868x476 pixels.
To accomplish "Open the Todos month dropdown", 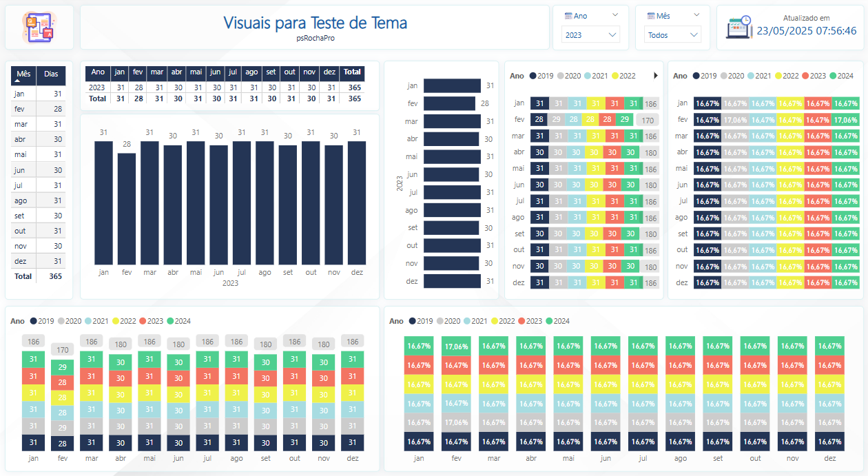I will click(673, 34).
